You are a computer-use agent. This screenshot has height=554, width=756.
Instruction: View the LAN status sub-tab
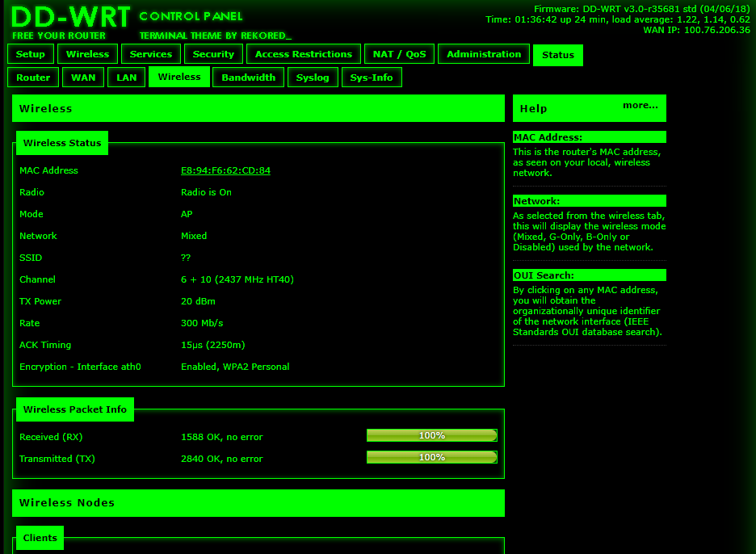click(x=126, y=78)
